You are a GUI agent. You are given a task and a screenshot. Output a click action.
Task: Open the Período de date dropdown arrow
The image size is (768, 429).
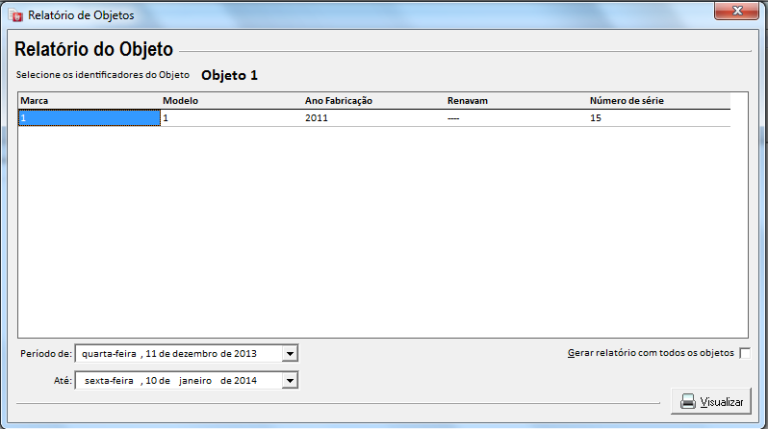click(x=289, y=353)
